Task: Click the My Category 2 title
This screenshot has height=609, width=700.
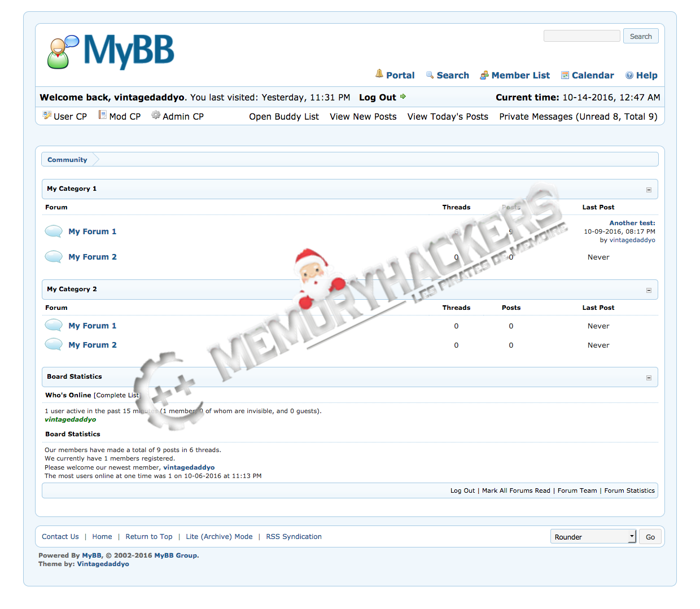Action: click(72, 289)
